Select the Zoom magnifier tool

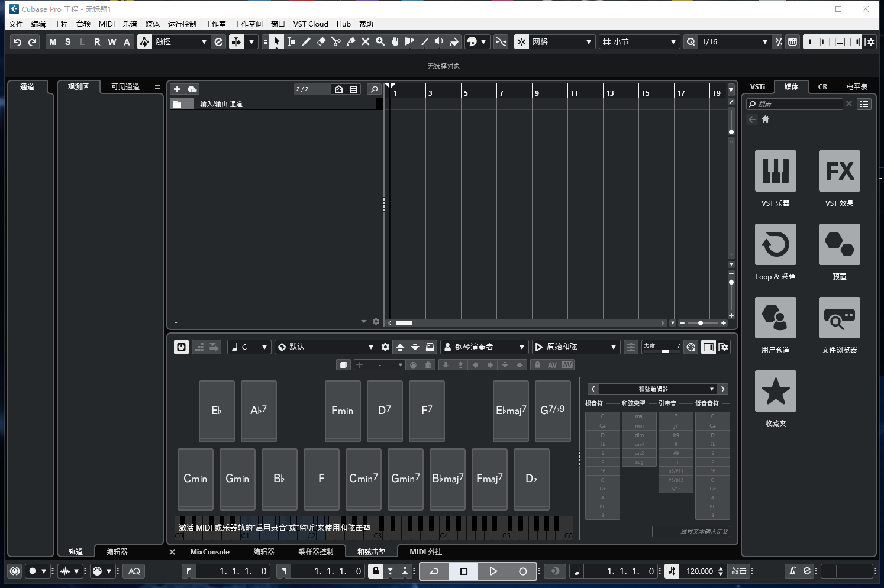click(380, 41)
